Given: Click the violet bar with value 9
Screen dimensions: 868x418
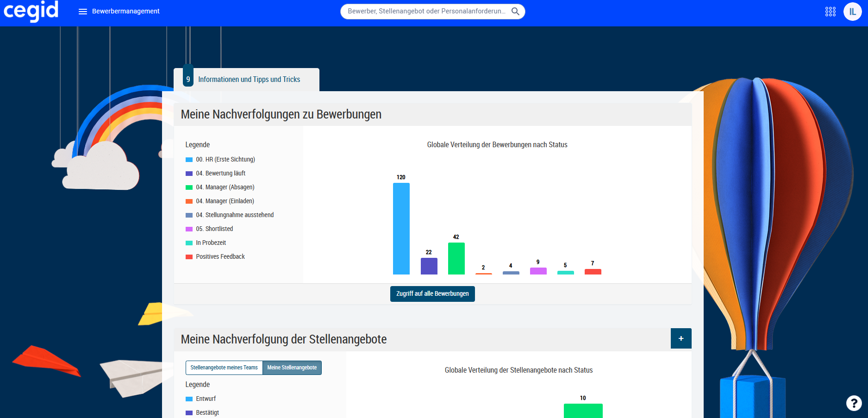Looking at the screenshot, I should (x=538, y=271).
